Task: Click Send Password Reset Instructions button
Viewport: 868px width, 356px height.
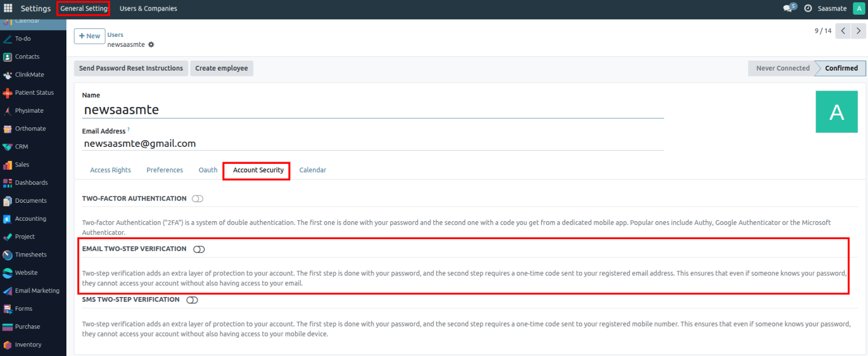Action: (131, 68)
